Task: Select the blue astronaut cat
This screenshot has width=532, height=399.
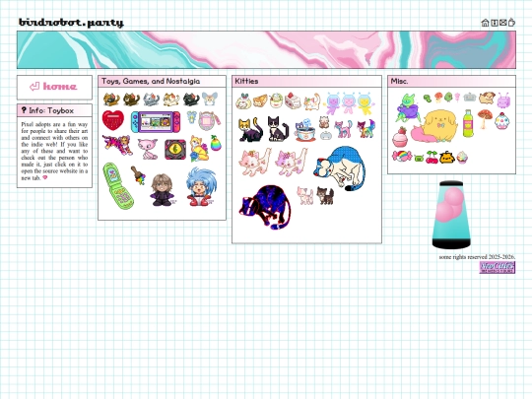Action: click(x=332, y=103)
